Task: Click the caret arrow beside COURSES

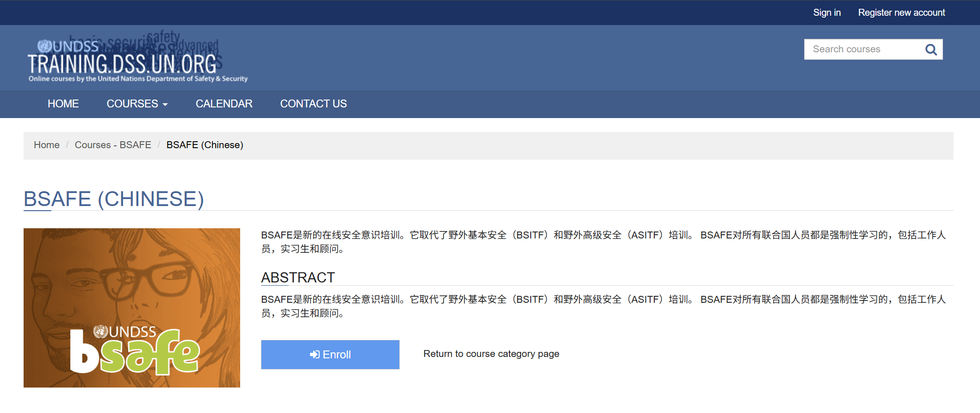Action: tap(165, 105)
